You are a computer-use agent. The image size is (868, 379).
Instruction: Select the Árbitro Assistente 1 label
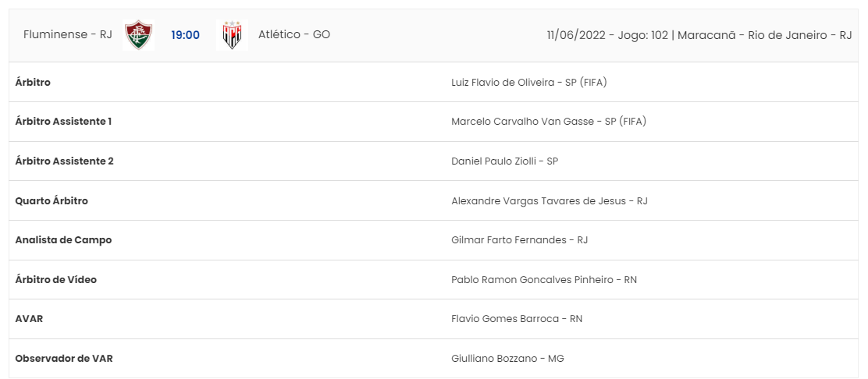(64, 122)
